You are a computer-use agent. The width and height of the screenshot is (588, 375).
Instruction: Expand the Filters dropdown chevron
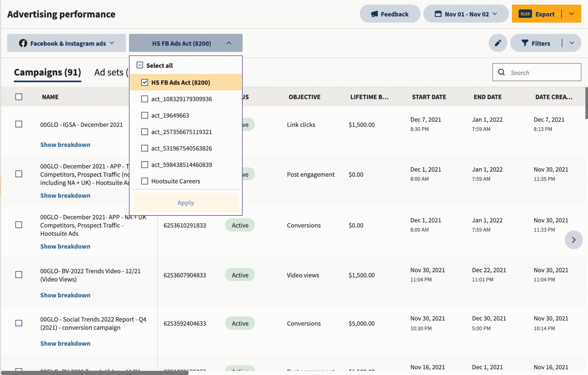(572, 43)
